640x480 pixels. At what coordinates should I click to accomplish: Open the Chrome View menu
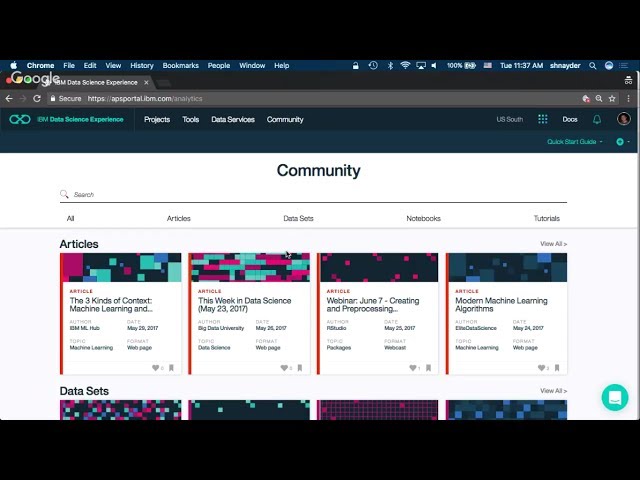[x=113, y=65]
